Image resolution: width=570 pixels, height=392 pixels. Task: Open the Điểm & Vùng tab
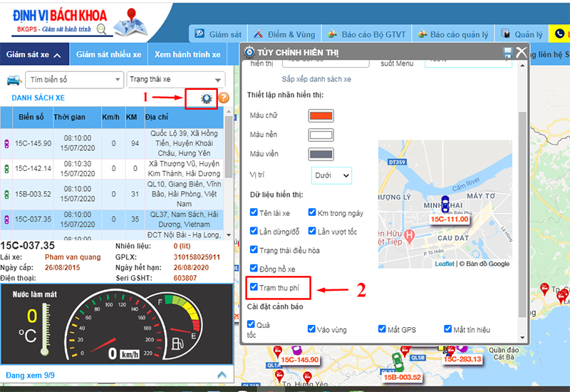(284, 34)
